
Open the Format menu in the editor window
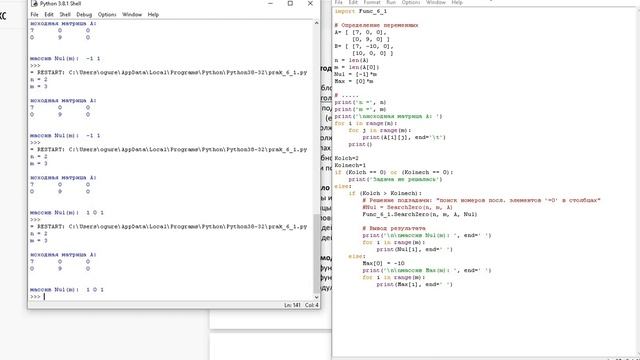tap(372, 2)
